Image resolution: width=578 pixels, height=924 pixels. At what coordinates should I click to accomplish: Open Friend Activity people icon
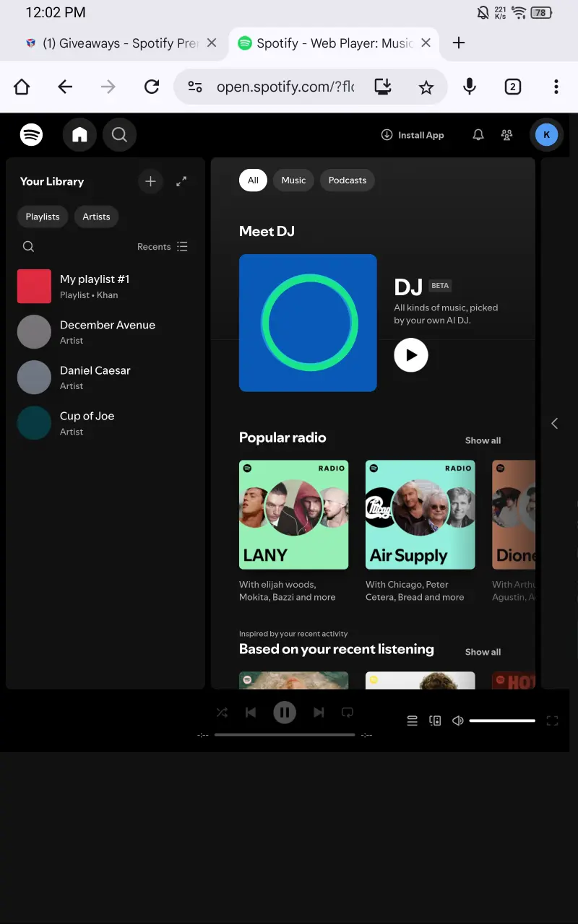pos(507,135)
